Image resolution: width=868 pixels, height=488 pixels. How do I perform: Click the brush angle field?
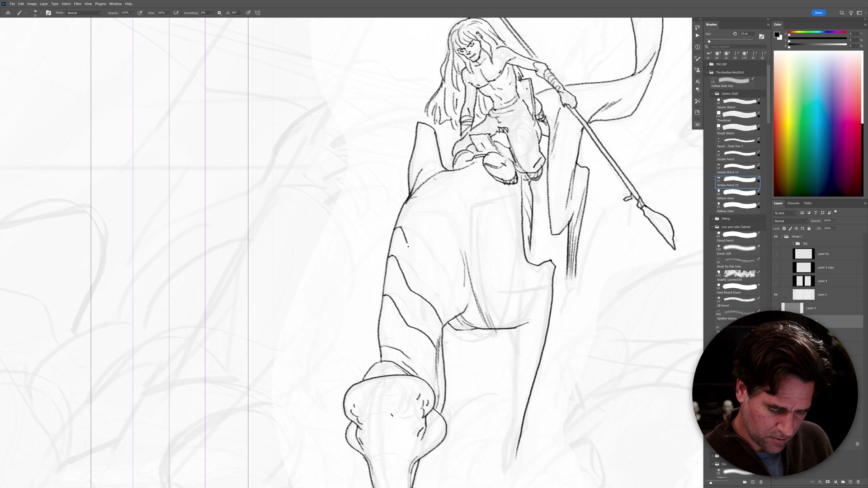coord(236,13)
